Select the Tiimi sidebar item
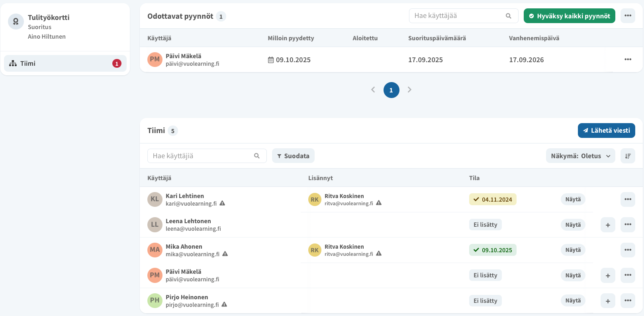 click(65, 63)
